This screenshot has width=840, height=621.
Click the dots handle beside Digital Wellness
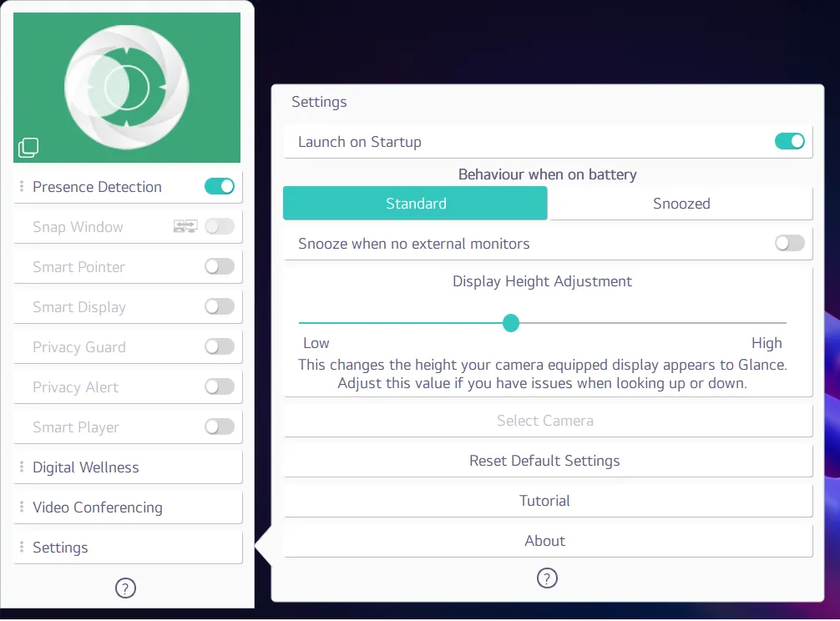pos(22,467)
